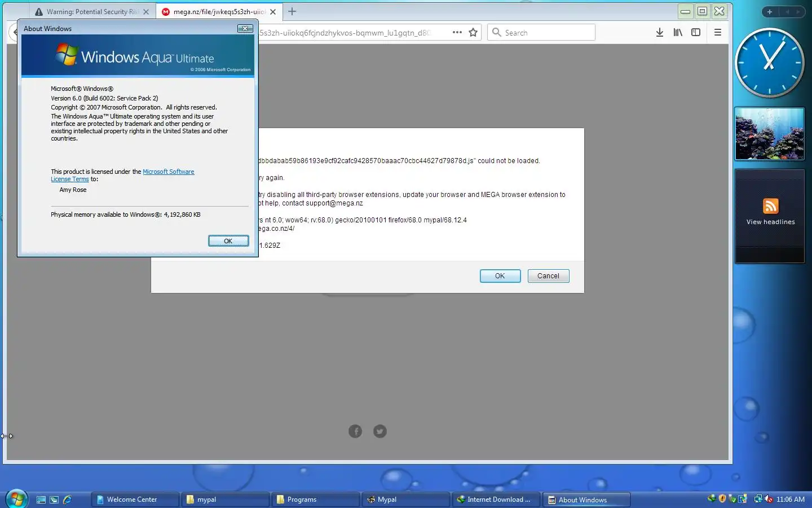This screenshot has height=508, width=812.
Task: Click the magnifier icon in the Search box
Action: [x=497, y=32]
